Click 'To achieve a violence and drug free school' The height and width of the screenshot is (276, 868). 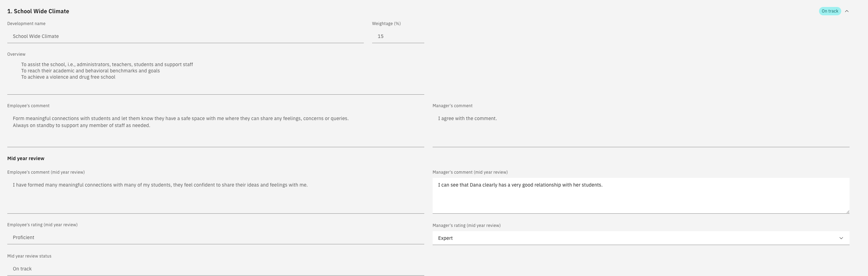68,77
